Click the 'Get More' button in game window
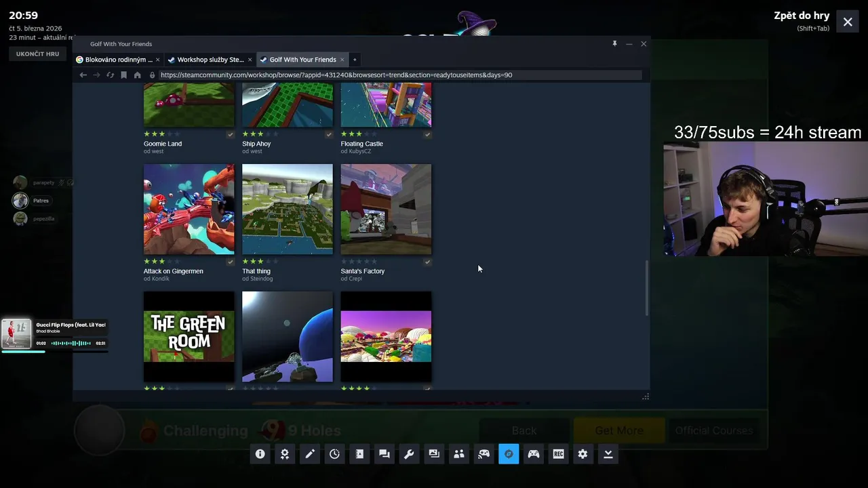Screen dimensions: 868x488 (x=619, y=430)
